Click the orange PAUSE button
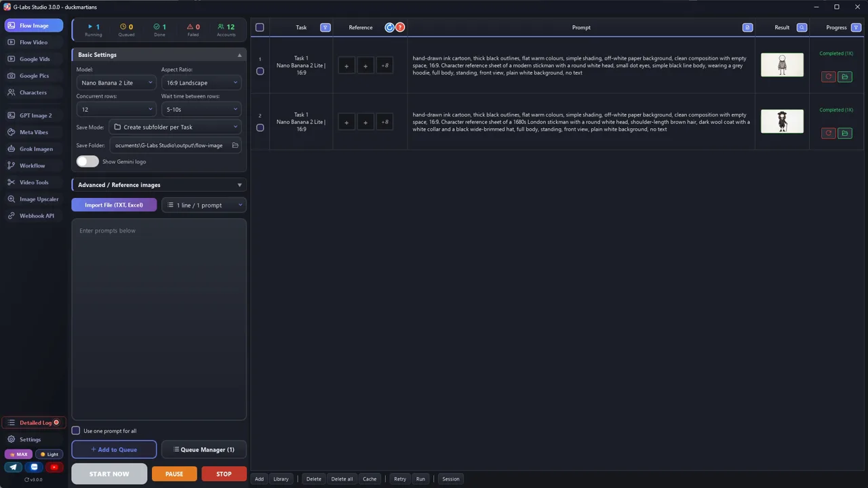 pos(174,474)
